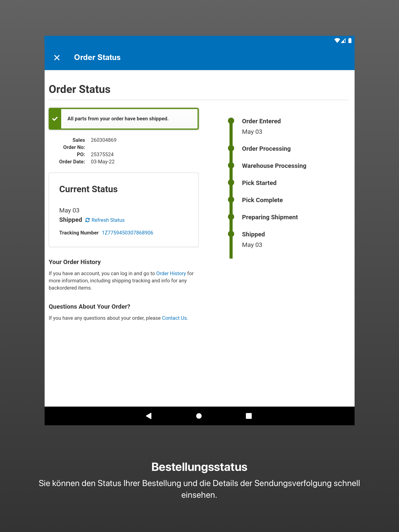Open the Order History link
This screenshot has width=399, height=532.
click(171, 273)
